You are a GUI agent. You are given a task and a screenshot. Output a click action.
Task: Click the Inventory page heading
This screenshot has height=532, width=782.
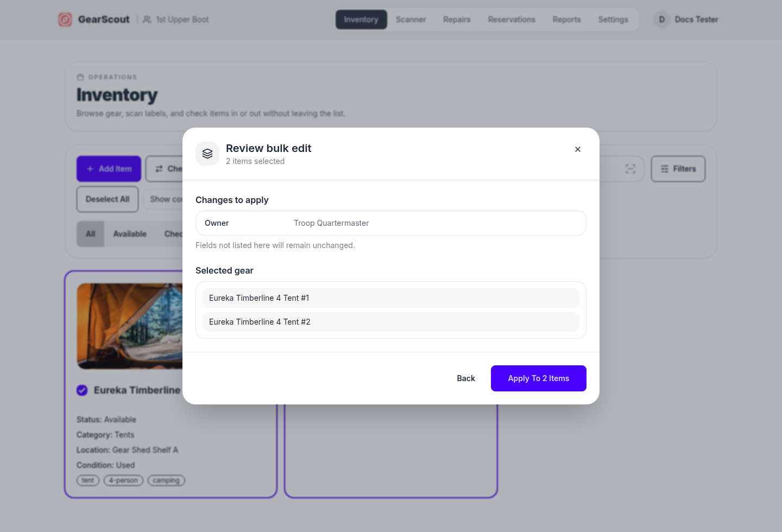(x=117, y=95)
